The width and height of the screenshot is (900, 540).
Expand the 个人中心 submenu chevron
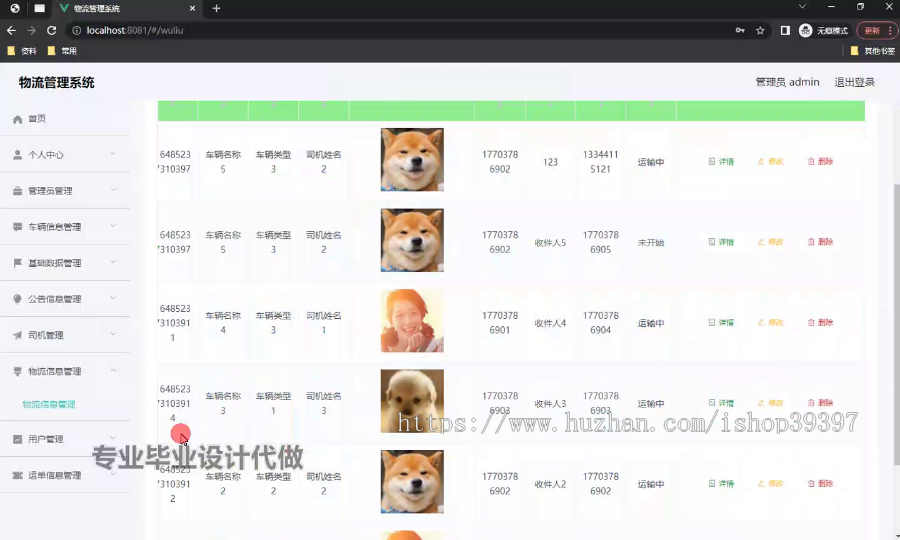coord(113,154)
